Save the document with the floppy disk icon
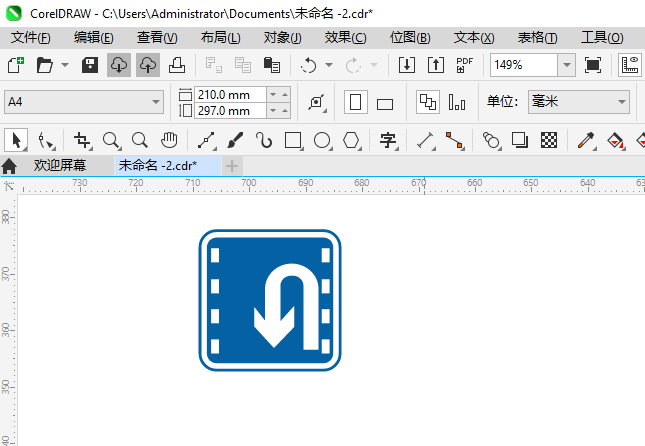This screenshot has width=645, height=446. tap(90, 65)
